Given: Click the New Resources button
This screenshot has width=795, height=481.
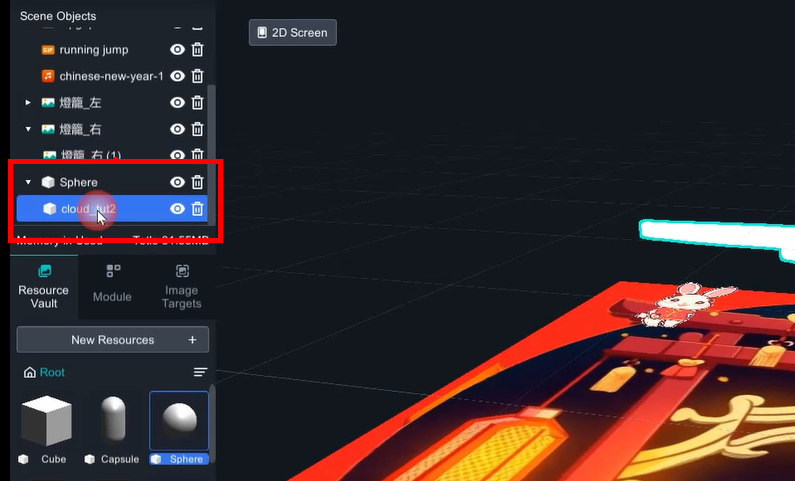Looking at the screenshot, I should click(112, 340).
